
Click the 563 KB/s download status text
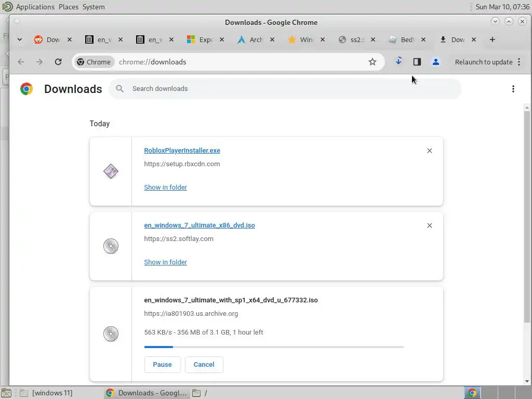tap(204, 332)
